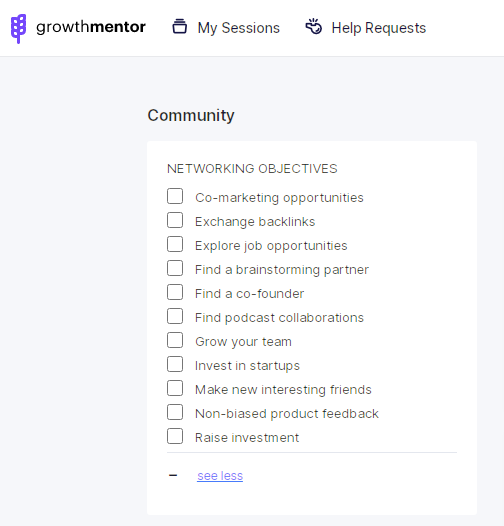The width and height of the screenshot is (504, 526).
Task: Check the Co-marketing opportunities checkbox
Action: point(175,196)
